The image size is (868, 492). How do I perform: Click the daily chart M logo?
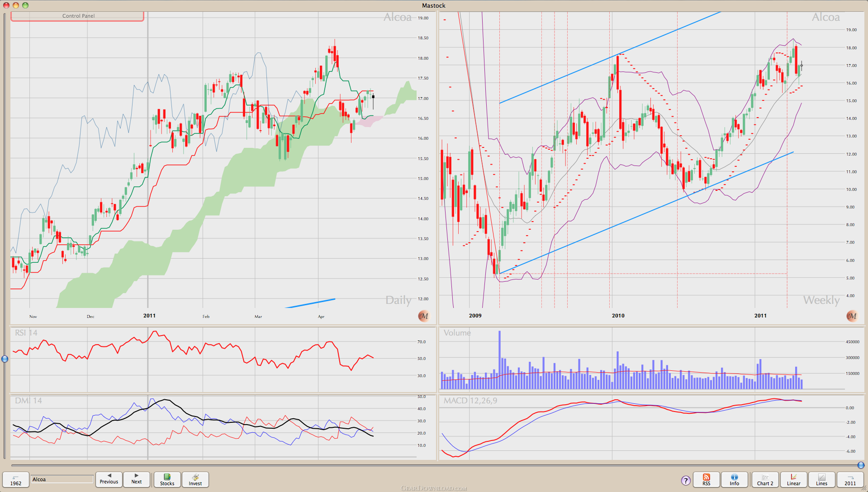pyautogui.click(x=423, y=316)
